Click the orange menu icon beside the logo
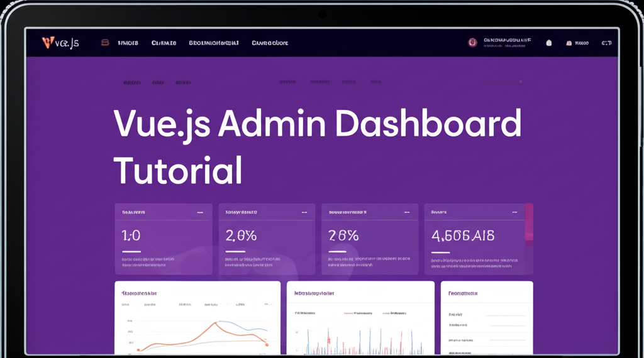 click(x=105, y=42)
